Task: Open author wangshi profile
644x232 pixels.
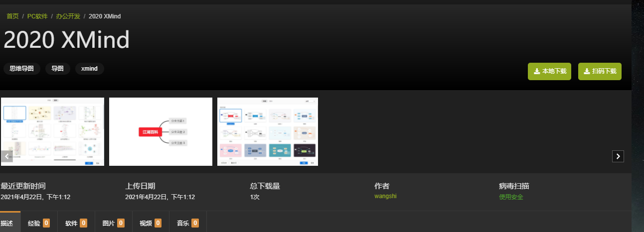Action: click(385, 196)
